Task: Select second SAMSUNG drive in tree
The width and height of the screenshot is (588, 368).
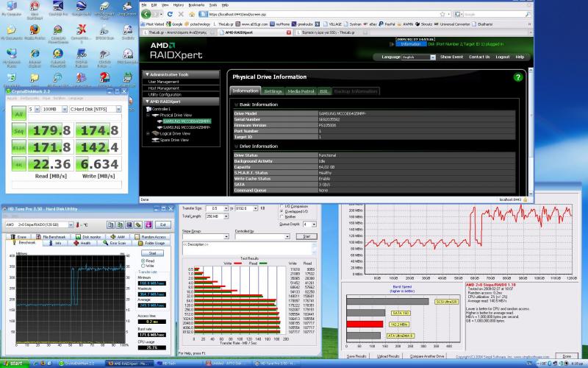Action: (187, 127)
